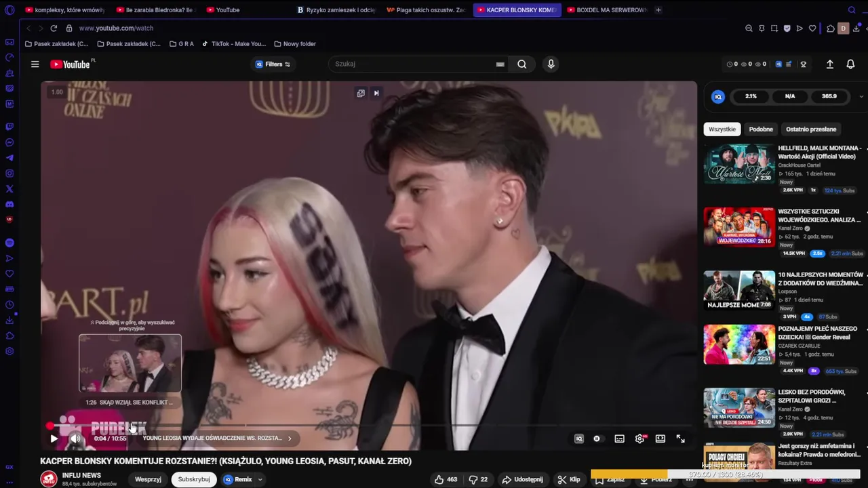Open LESKO BEZ PORODÓWKI video thumbnail
Viewport: 868px width, 488px height.
739,407
